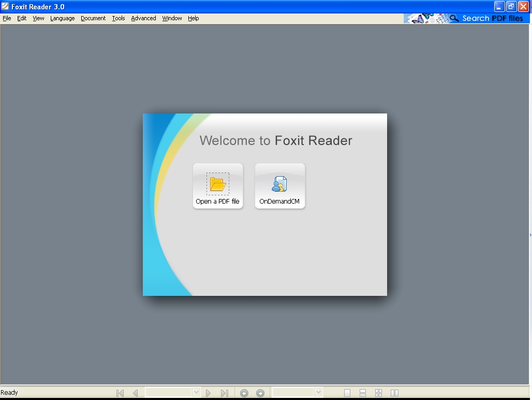Expand the page number dropdown
Image resolution: width=532 pixels, height=400 pixels.
pyautogui.click(x=196, y=393)
